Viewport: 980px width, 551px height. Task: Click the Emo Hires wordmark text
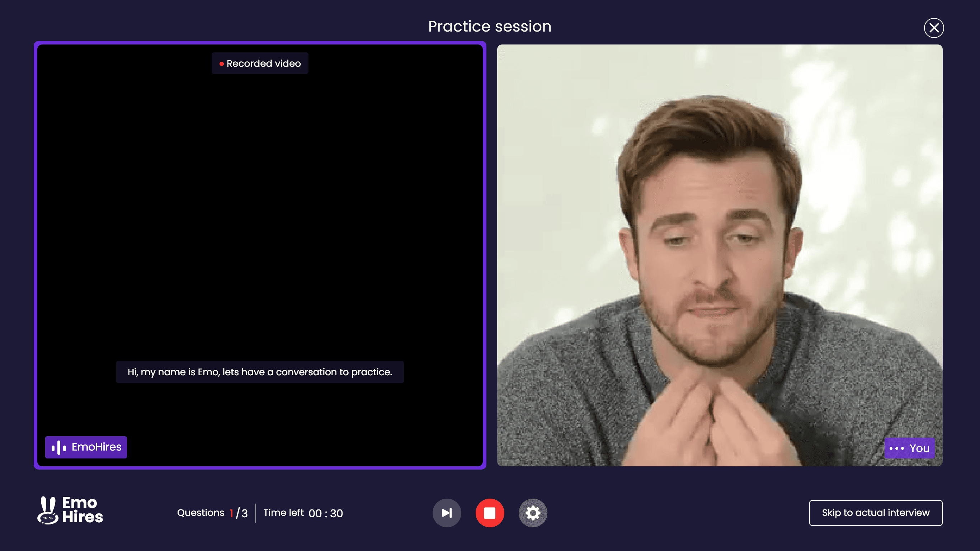[82, 510]
